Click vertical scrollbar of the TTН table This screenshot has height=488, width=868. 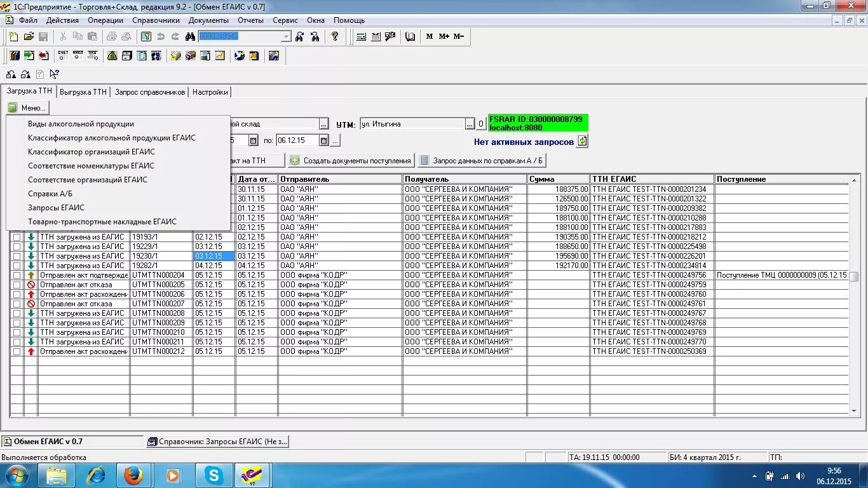point(854,295)
